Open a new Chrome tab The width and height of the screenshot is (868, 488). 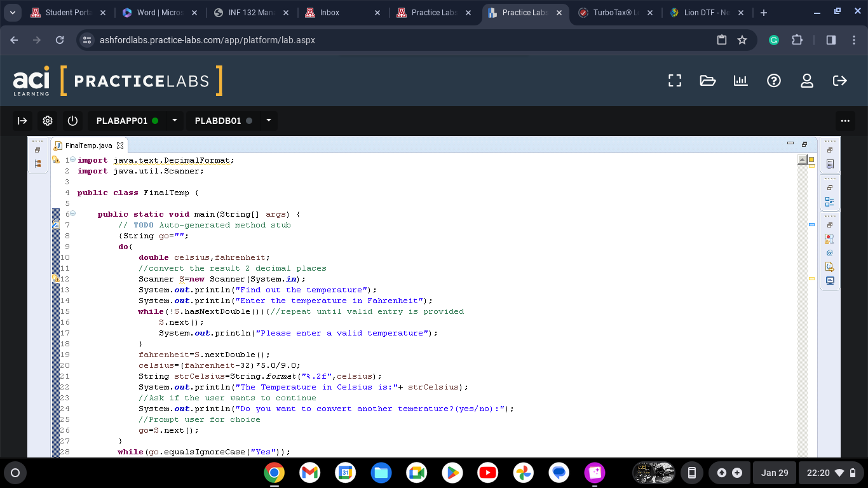(764, 13)
